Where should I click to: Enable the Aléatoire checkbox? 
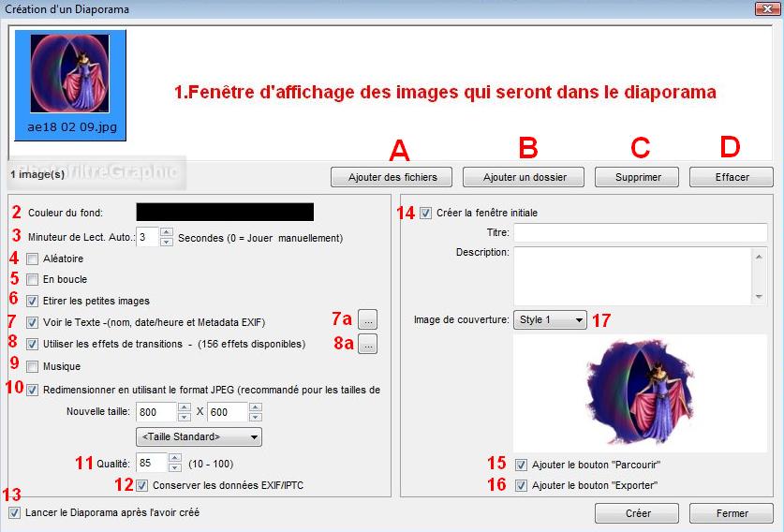(x=33, y=259)
